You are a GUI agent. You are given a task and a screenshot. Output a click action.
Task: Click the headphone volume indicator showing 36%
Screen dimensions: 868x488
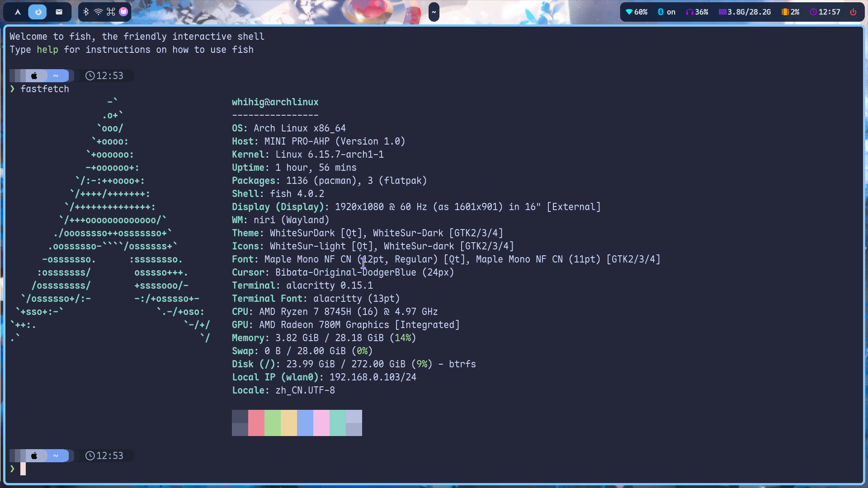pyautogui.click(x=696, y=12)
